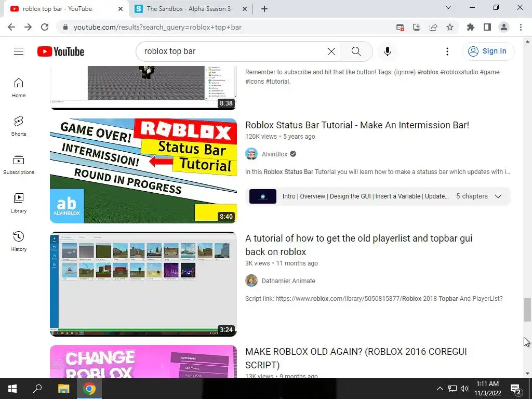The width and height of the screenshot is (532, 399).
Task: Reload the page
Action: click(x=45, y=27)
